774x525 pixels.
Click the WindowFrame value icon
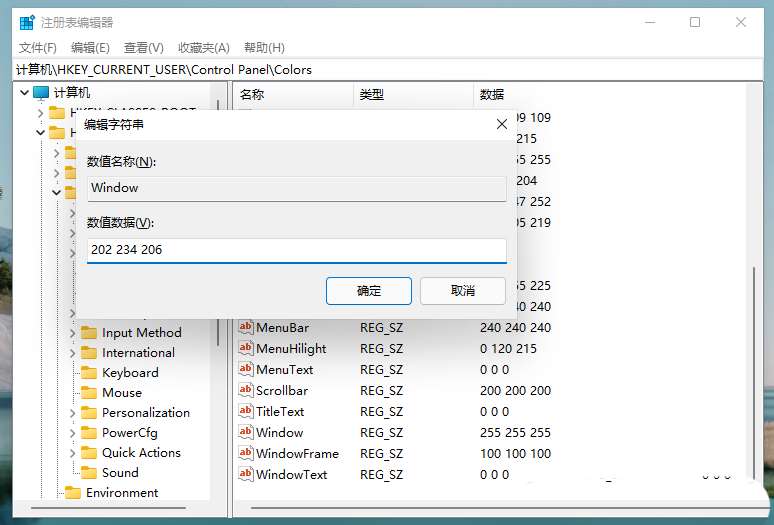[x=246, y=453]
